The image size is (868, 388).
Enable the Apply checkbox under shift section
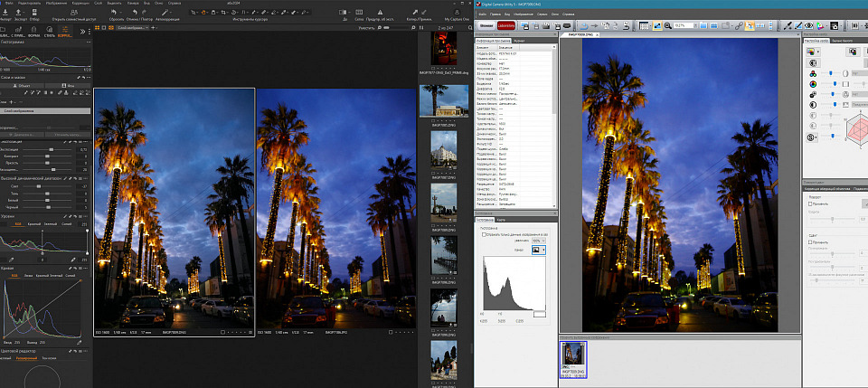[x=810, y=241]
